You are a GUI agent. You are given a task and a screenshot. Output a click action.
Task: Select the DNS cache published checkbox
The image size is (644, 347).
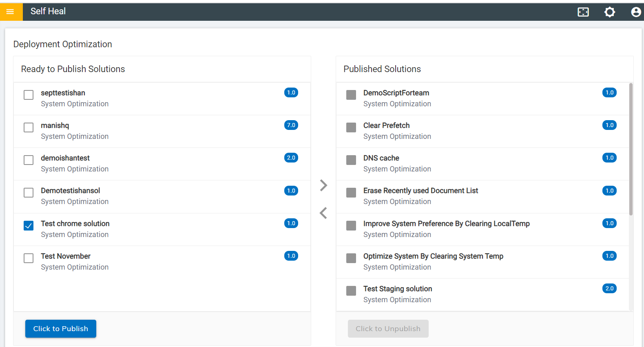coord(351,160)
